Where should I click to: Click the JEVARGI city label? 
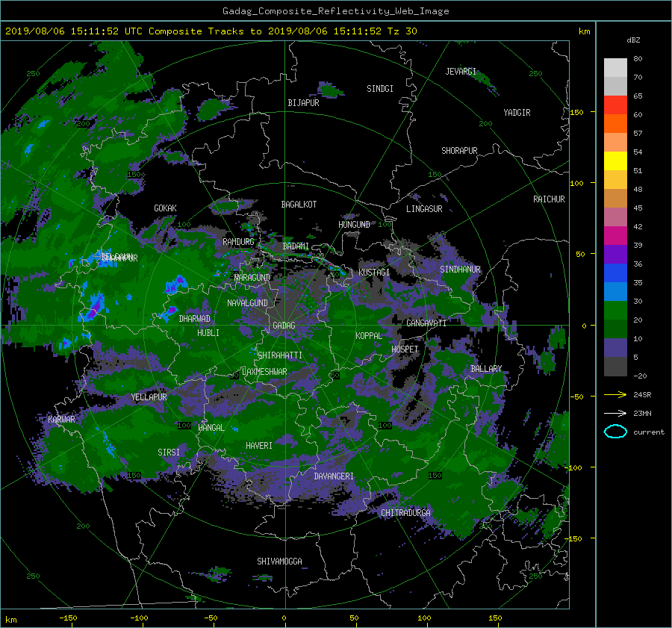coord(461,72)
